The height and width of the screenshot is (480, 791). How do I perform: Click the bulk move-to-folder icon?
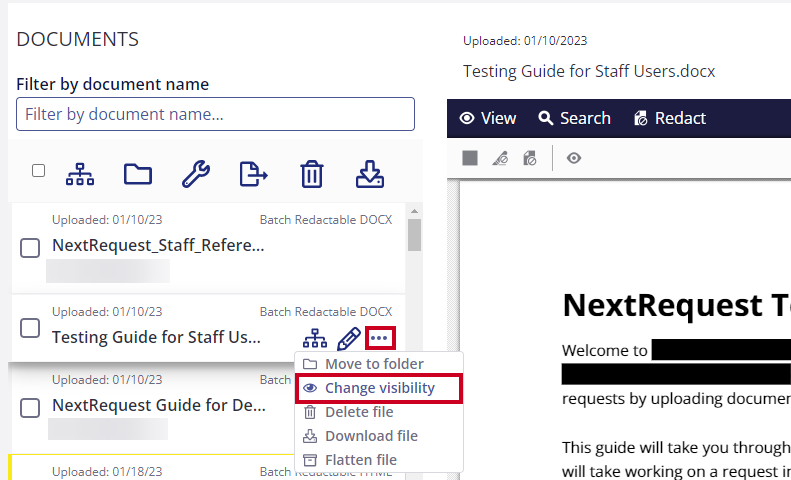coord(138,174)
